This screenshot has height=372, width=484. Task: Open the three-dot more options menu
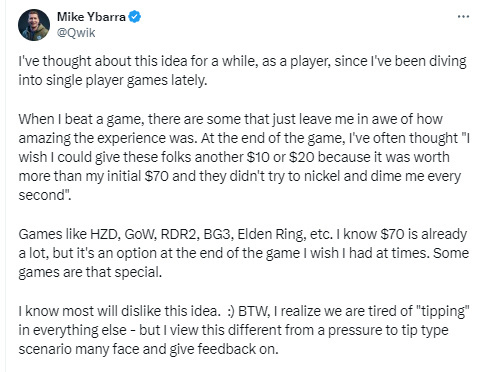463,17
